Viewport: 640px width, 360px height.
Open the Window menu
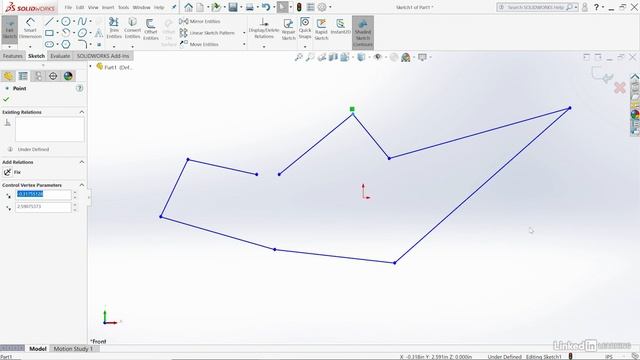141,7
